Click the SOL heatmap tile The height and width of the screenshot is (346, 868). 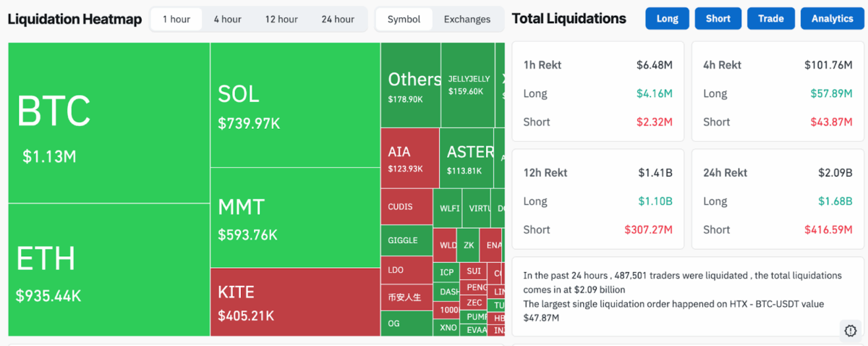pos(295,106)
